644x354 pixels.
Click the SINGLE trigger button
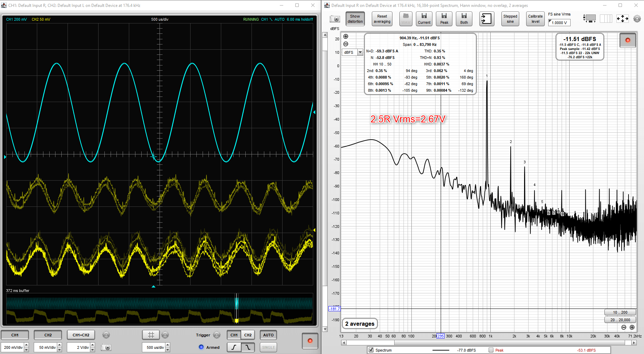coord(268,347)
